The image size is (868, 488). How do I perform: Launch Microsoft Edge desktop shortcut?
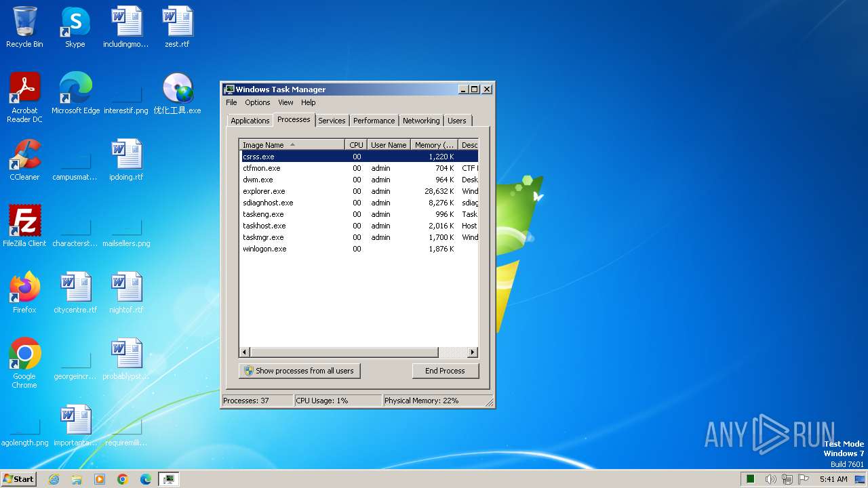pyautogui.click(x=75, y=94)
